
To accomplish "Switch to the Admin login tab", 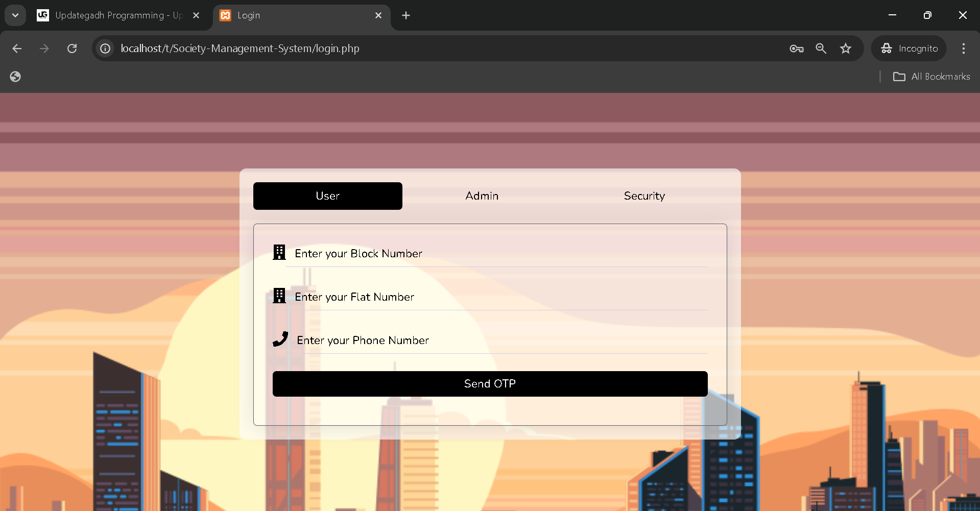I will coord(482,196).
